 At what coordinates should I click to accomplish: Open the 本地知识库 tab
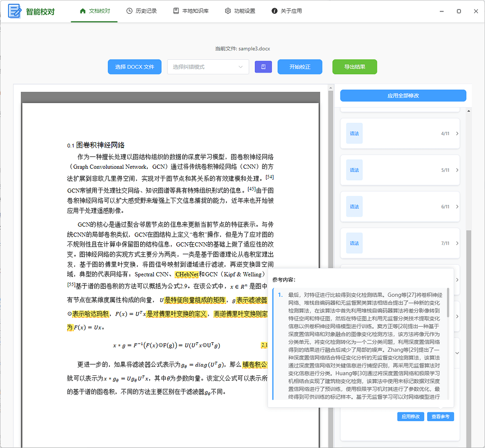pos(191,11)
